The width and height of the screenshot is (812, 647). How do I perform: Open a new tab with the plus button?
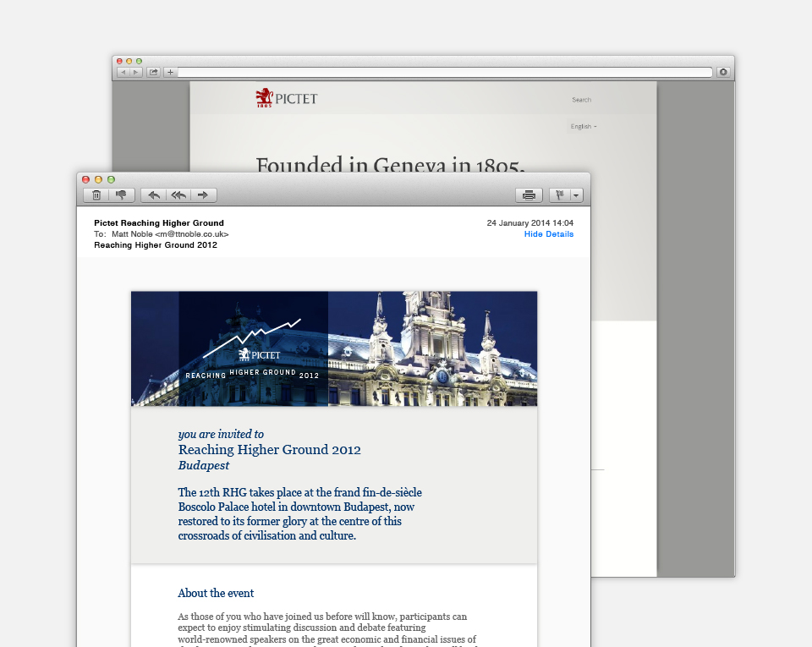(x=169, y=72)
